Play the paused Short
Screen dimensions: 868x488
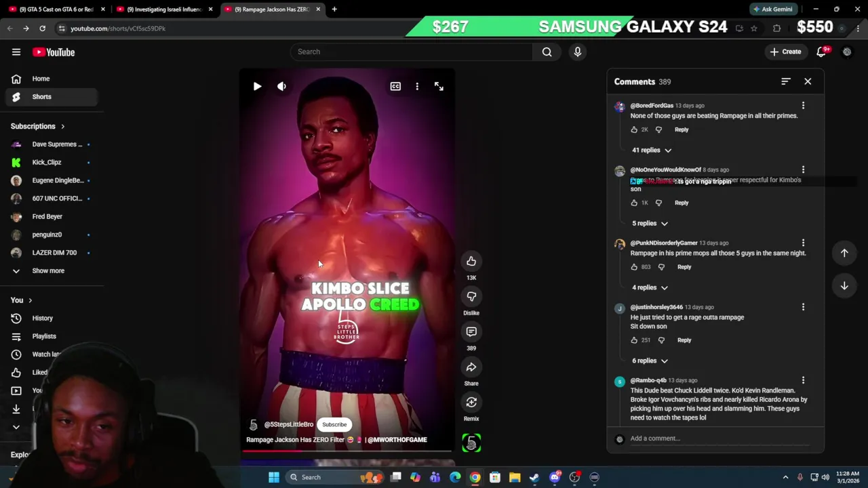tap(257, 86)
